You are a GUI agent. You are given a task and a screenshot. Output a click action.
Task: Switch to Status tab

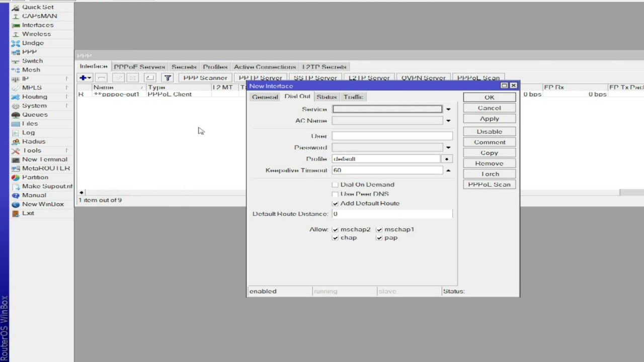(x=327, y=97)
